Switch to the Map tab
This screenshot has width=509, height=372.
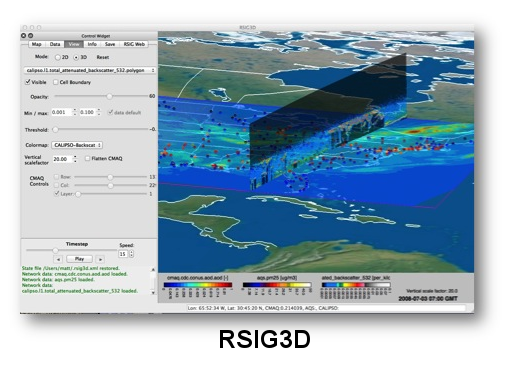tap(37, 44)
